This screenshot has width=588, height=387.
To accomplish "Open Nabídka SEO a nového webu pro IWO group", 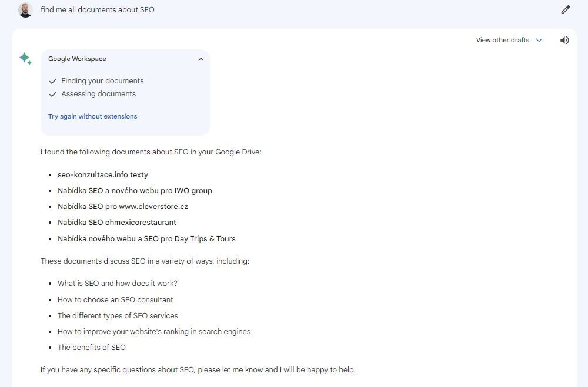I will tap(135, 191).
